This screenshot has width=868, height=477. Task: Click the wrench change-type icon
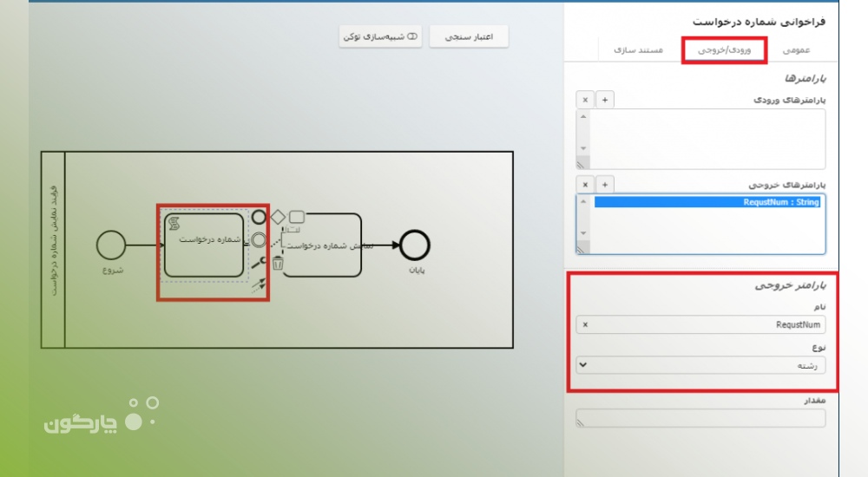(259, 263)
